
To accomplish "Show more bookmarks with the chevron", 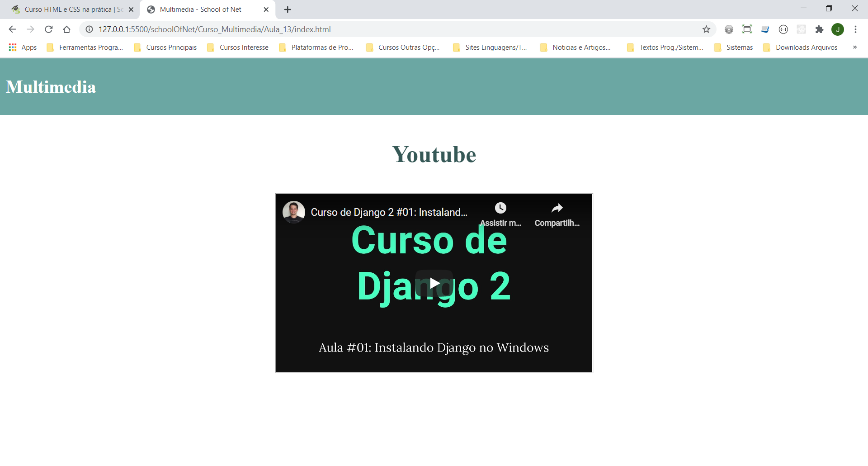I will click(x=855, y=48).
